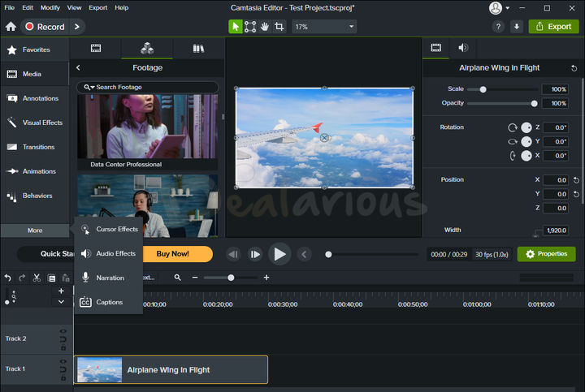This screenshot has height=392, width=585.
Task: Cut the selected clip with scissors
Action: click(x=37, y=278)
